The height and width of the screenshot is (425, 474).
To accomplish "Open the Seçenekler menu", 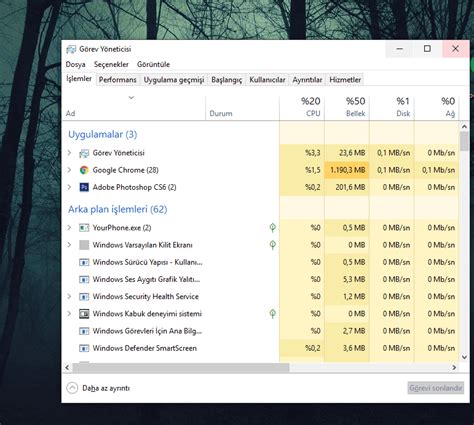I will click(x=111, y=64).
